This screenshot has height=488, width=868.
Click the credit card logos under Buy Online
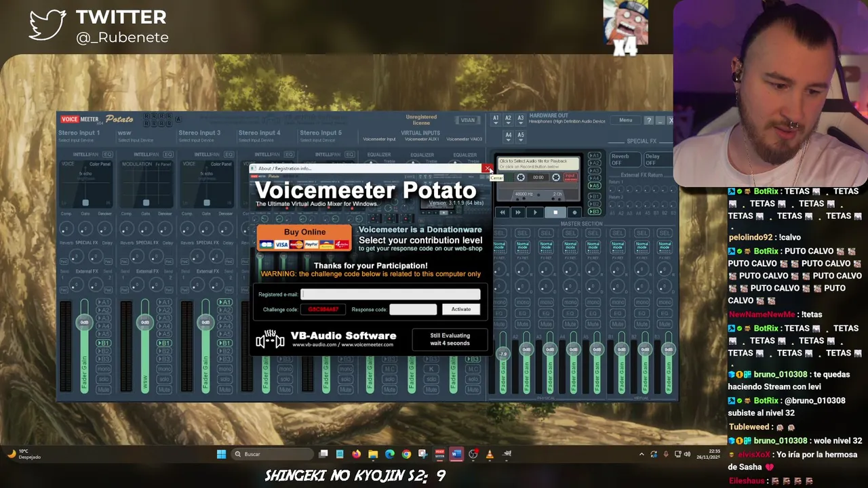[304, 244]
